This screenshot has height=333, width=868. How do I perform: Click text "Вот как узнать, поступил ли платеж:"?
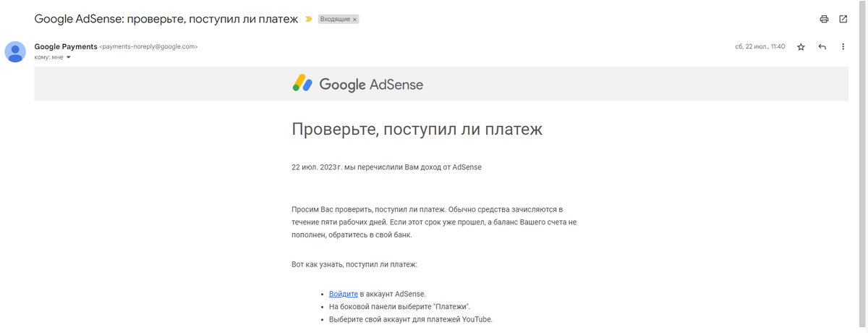coord(354,265)
